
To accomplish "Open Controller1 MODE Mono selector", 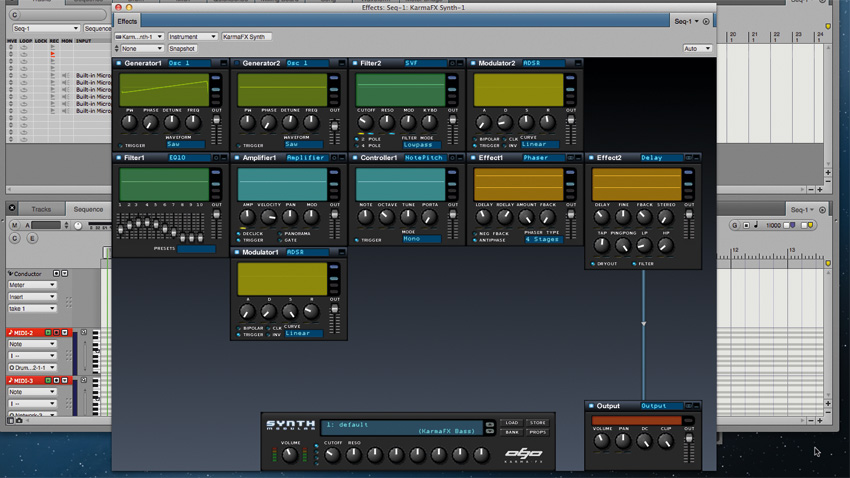I will tap(422, 239).
